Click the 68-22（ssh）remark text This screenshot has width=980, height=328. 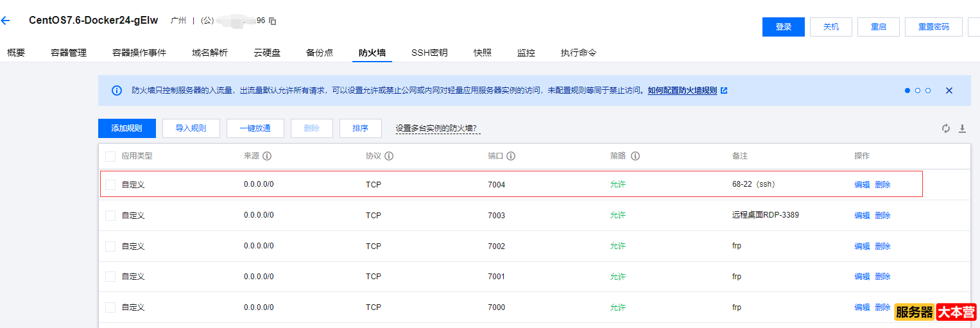coord(753,185)
